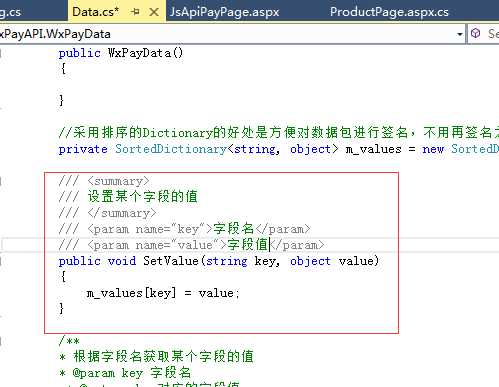Screen dimensions: 499x387
Task: Click the @param key 字段名 comment line
Action: tap(125, 373)
